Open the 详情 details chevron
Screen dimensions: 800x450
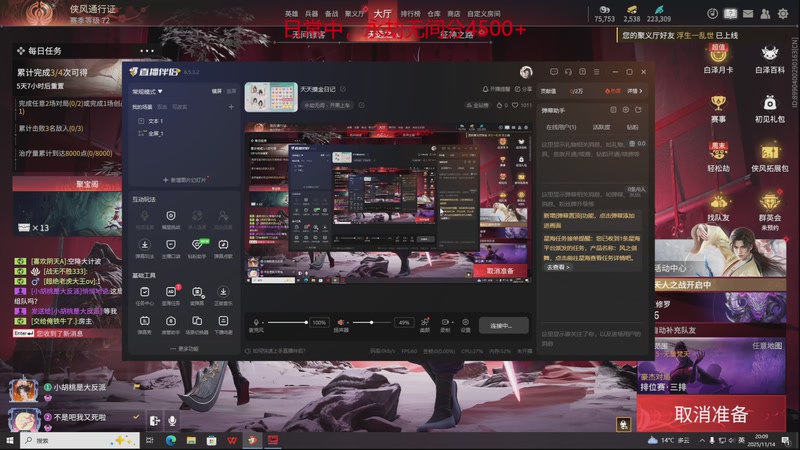(x=635, y=91)
